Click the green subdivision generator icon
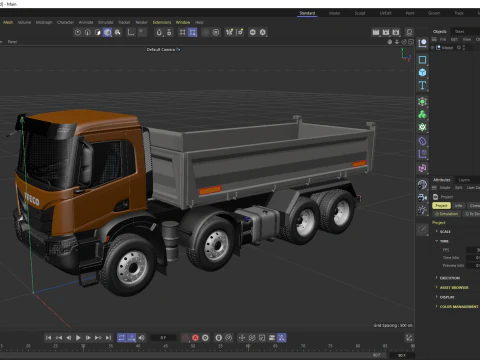480x360 pixels. tap(422, 101)
